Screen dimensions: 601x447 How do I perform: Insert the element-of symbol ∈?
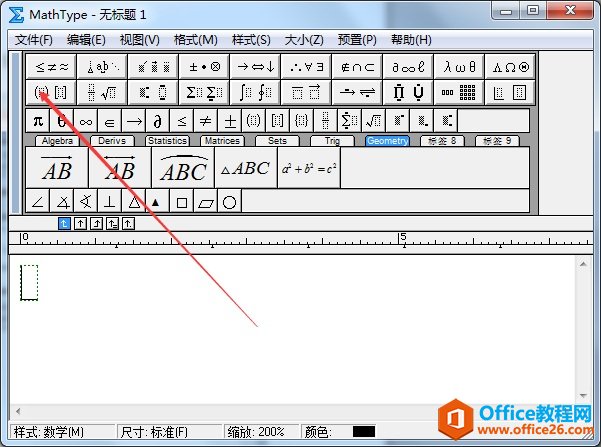pyautogui.click(x=110, y=121)
